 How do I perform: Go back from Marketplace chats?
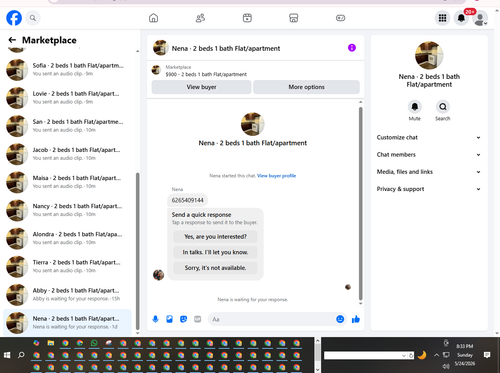[12, 40]
